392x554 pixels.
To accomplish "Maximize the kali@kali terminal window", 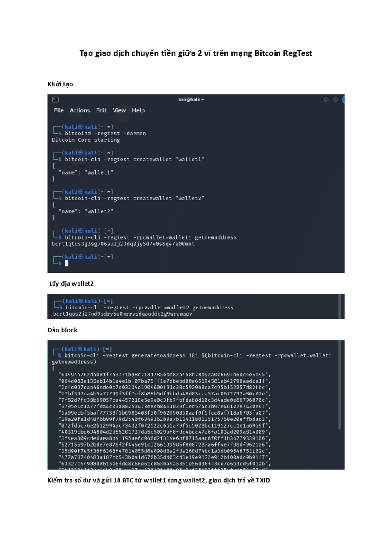I will [x=335, y=100].
